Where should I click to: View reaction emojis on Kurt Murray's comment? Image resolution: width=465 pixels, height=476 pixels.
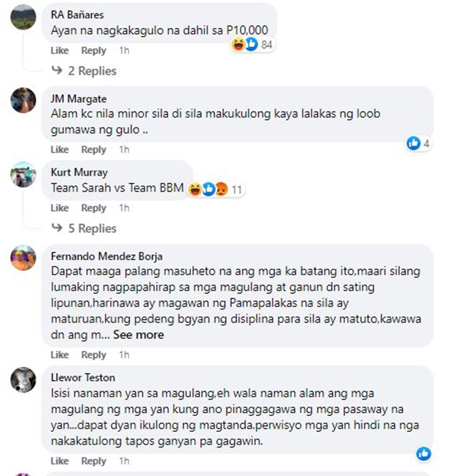tap(215, 189)
